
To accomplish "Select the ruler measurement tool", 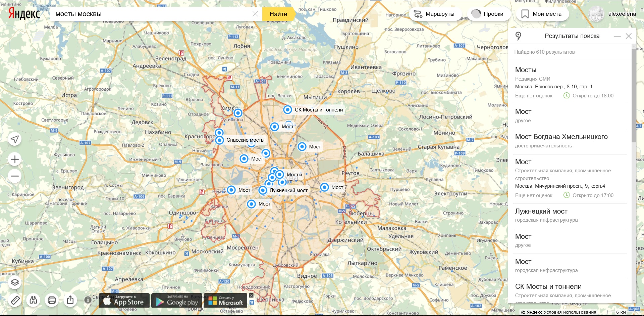I will click(15, 300).
